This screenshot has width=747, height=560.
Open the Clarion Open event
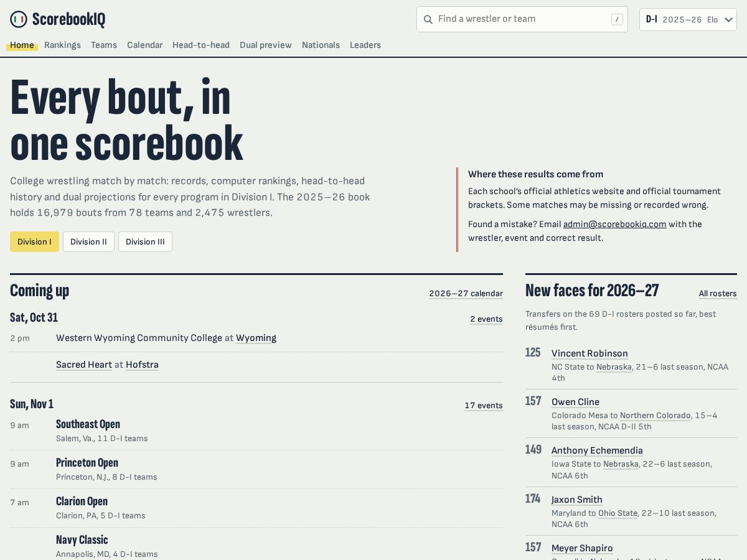click(x=82, y=502)
